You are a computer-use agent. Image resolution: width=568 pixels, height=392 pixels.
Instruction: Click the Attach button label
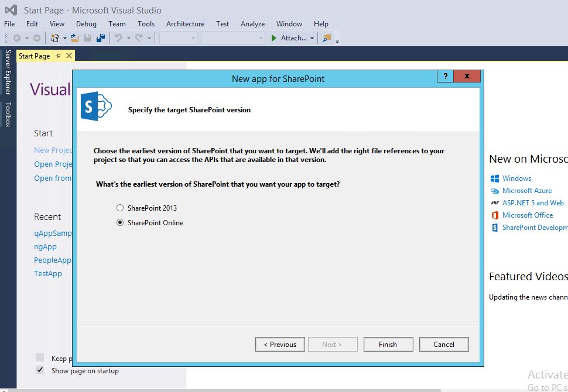[294, 38]
